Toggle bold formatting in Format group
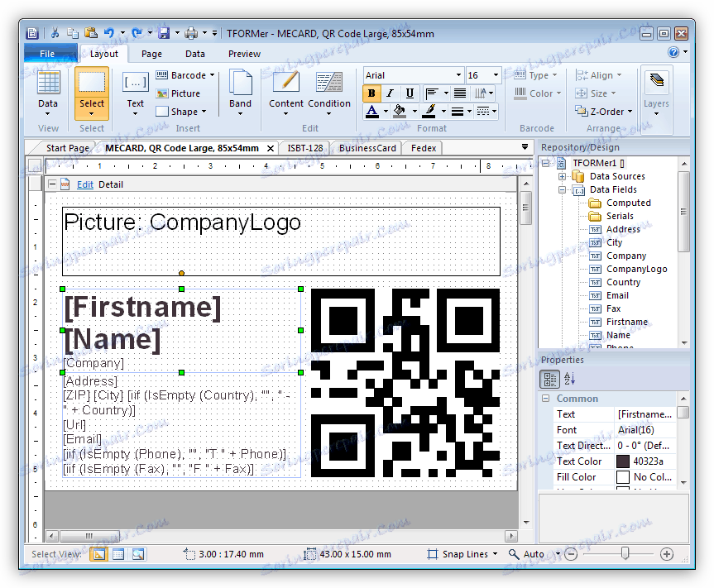 point(371,93)
